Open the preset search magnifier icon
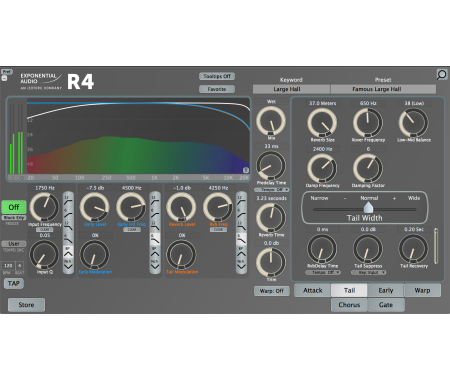 click(442, 75)
